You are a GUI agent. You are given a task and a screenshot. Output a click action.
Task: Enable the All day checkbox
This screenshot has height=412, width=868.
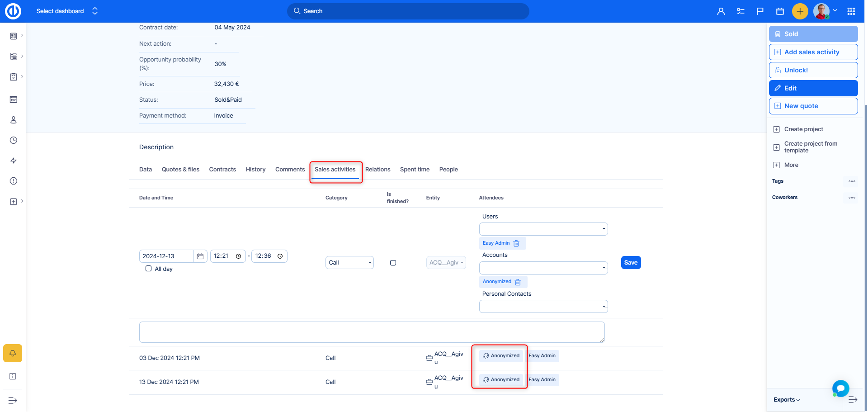(x=148, y=269)
